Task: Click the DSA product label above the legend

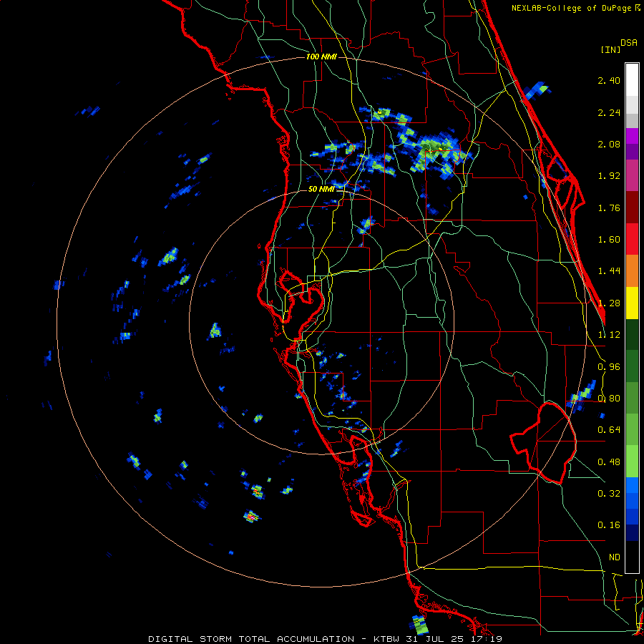Action: (629, 43)
